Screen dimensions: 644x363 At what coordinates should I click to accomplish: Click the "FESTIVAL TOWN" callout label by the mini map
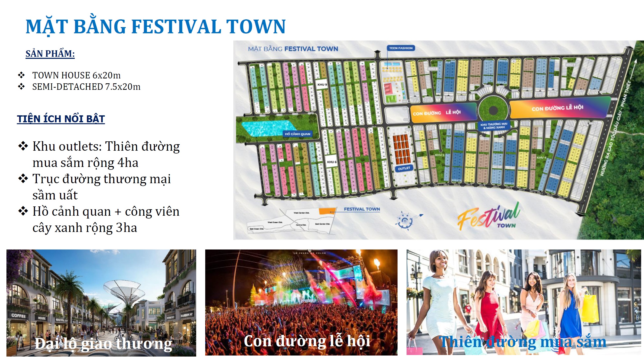[x=362, y=209]
